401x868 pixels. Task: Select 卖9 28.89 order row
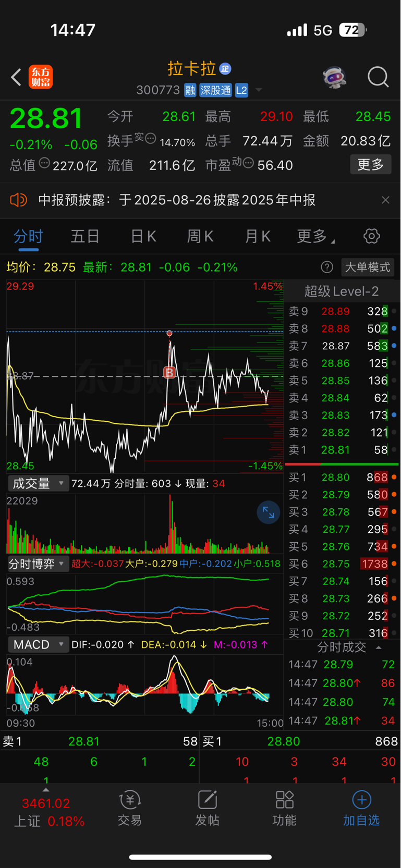[342, 312]
